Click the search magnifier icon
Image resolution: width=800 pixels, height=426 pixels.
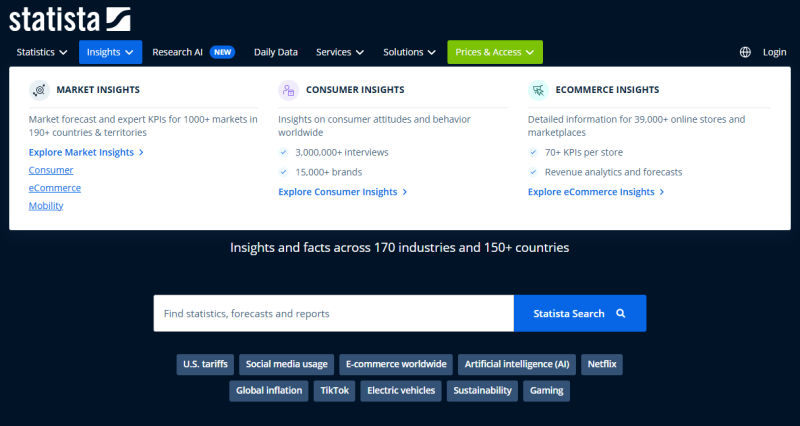620,313
